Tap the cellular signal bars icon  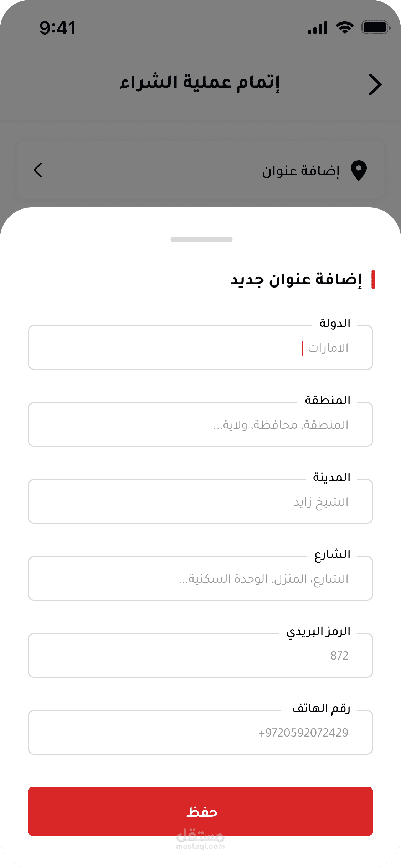tap(317, 28)
